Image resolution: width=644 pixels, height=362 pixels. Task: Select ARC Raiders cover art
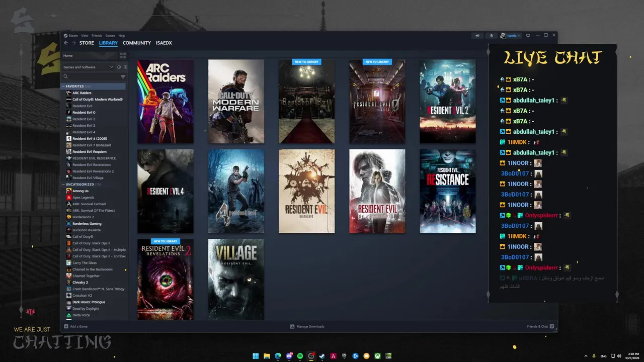point(166,102)
